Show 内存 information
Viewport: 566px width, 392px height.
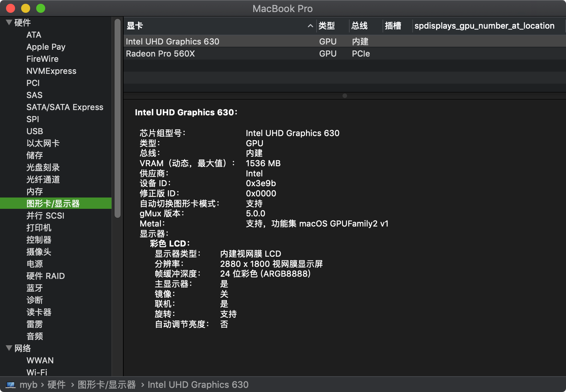(x=35, y=192)
